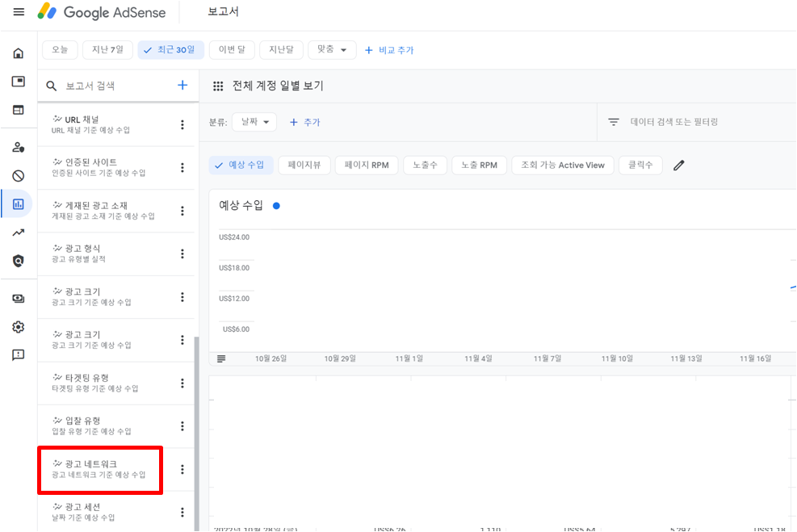The height and width of the screenshot is (532, 797).
Task: Select the Reports chart icon in sidebar
Action: tap(18, 203)
